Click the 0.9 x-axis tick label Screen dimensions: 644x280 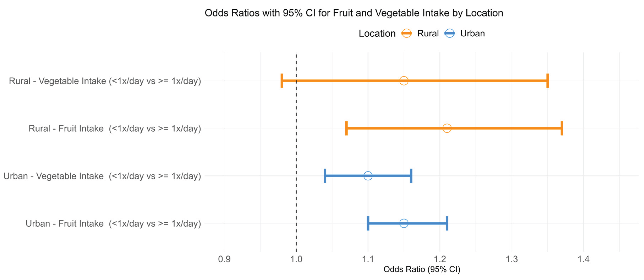click(224, 259)
